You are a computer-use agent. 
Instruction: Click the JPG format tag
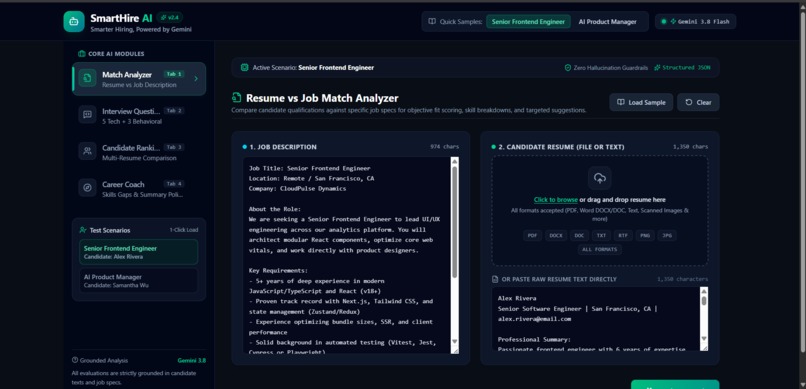tap(667, 235)
